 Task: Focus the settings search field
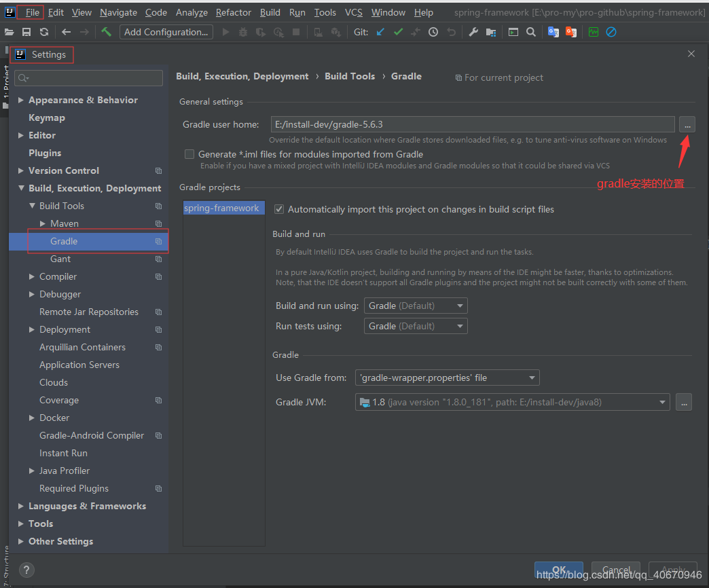click(x=88, y=78)
